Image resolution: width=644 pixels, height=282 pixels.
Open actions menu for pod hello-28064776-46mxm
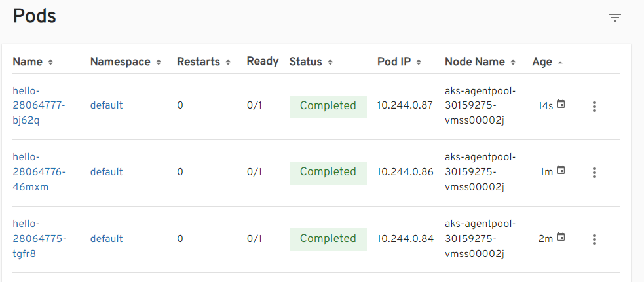point(594,173)
